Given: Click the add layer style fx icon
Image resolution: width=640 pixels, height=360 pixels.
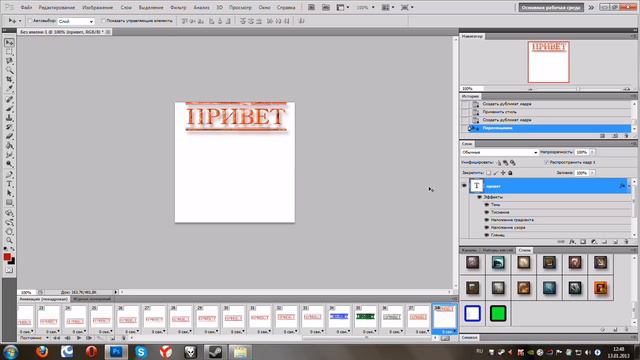Looking at the screenshot, I should (x=572, y=242).
